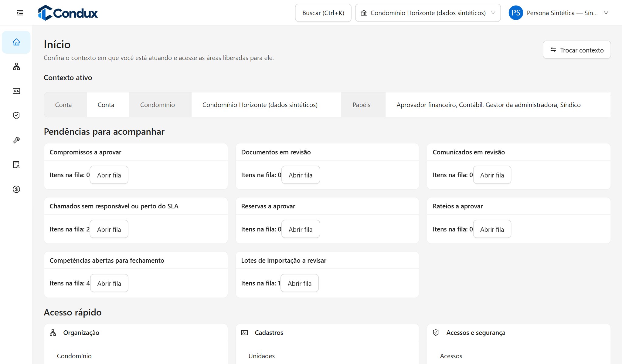Open the Buscar (Ctrl+K) search box

point(323,13)
